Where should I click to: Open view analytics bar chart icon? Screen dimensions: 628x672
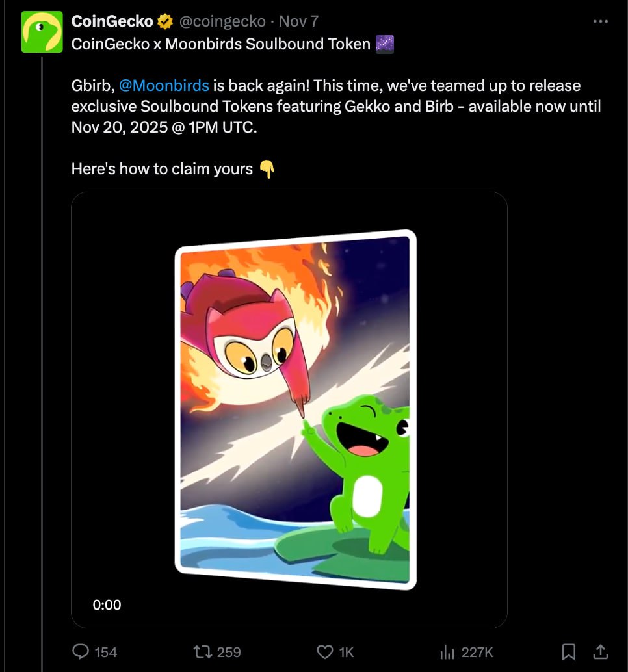pos(447,651)
